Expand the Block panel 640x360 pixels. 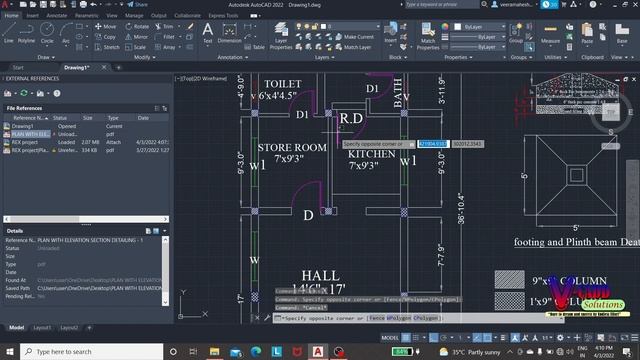[398, 58]
